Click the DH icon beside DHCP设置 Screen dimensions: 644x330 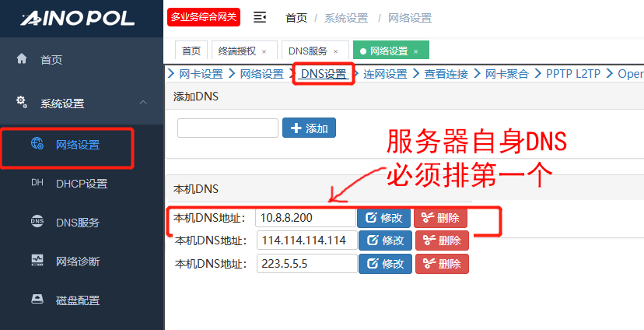point(37,184)
